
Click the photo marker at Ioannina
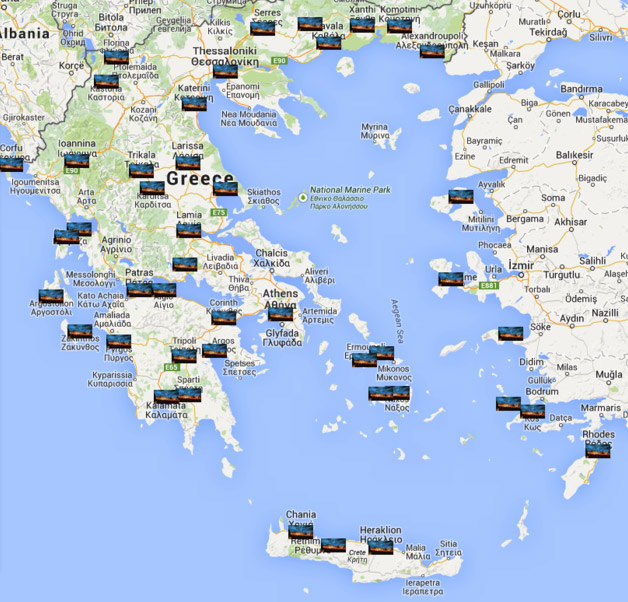click(x=76, y=161)
